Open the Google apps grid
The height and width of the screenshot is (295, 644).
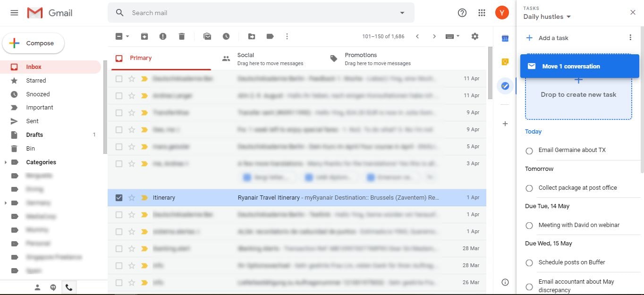point(482,13)
